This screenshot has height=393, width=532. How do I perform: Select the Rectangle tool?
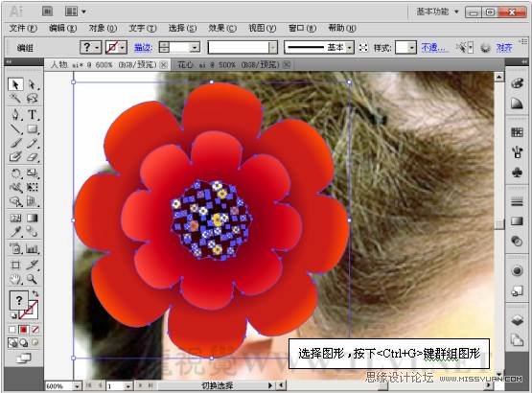[33, 129]
